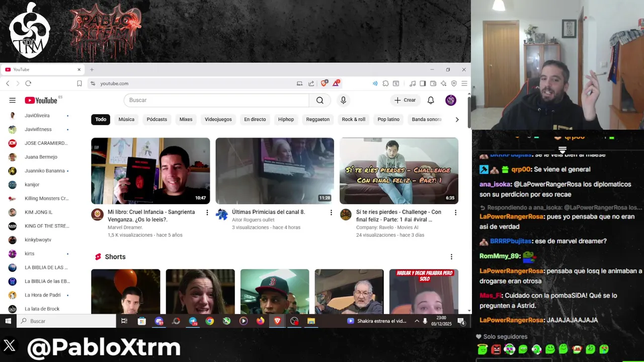The width and height of the screenshot is (644, 362).
Task: Click the YouTube Buscar search field
Action: 216,100
